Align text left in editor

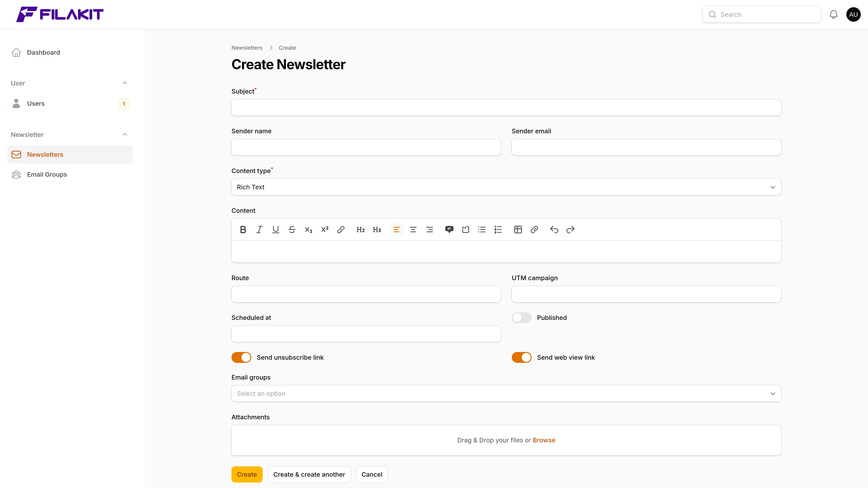point(397,230)
